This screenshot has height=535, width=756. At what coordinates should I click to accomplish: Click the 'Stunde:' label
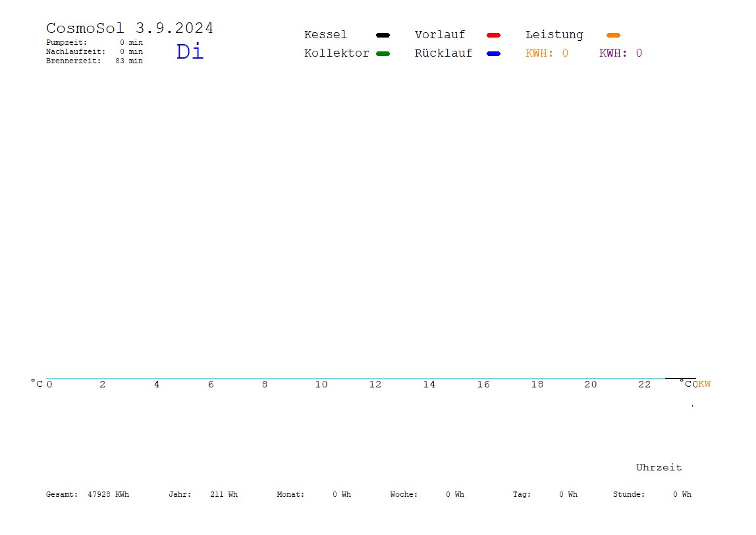pyautogui.click(x=629, y=494)
